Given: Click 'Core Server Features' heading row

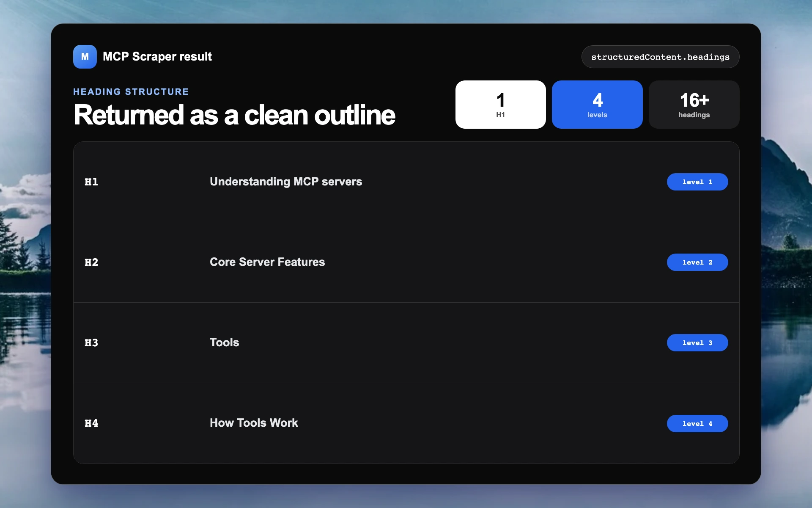Looking at the screenshot, I should (406, 262).
